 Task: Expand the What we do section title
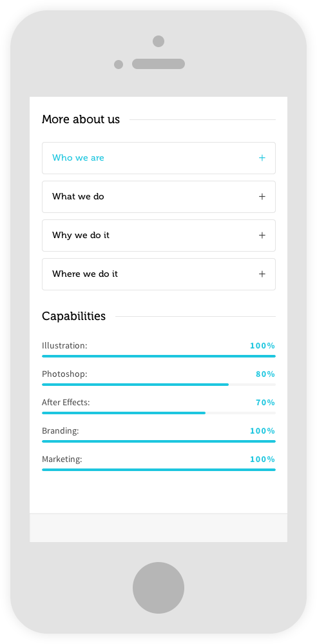(x=78, y=196)
